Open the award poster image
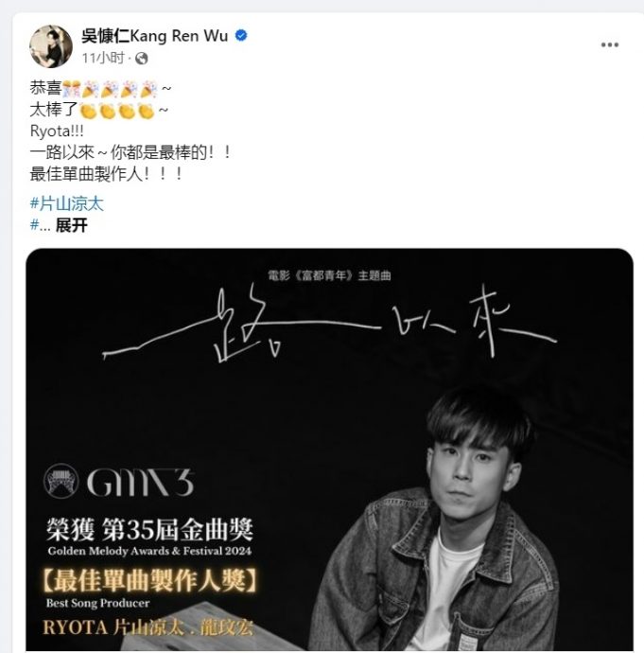 329,450
